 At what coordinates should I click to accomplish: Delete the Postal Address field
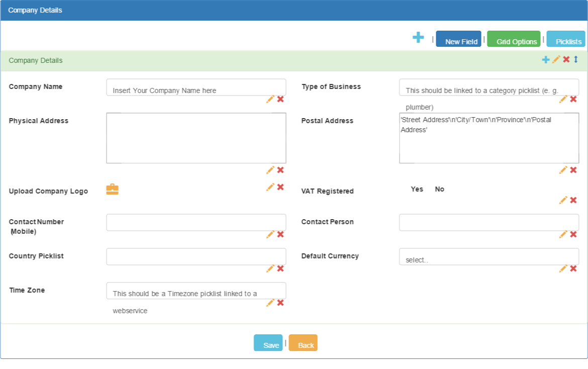(573, 170)
